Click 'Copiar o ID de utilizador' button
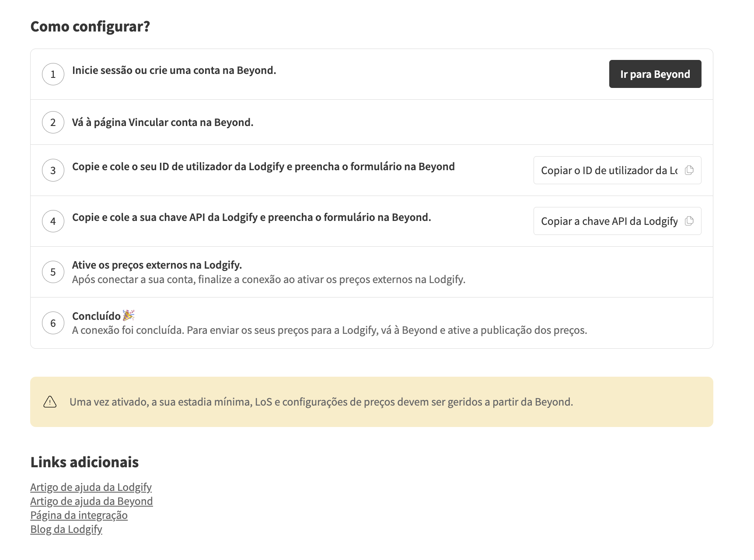The width and height of the screenshot is (754, 560). click(x=609, y=170)
